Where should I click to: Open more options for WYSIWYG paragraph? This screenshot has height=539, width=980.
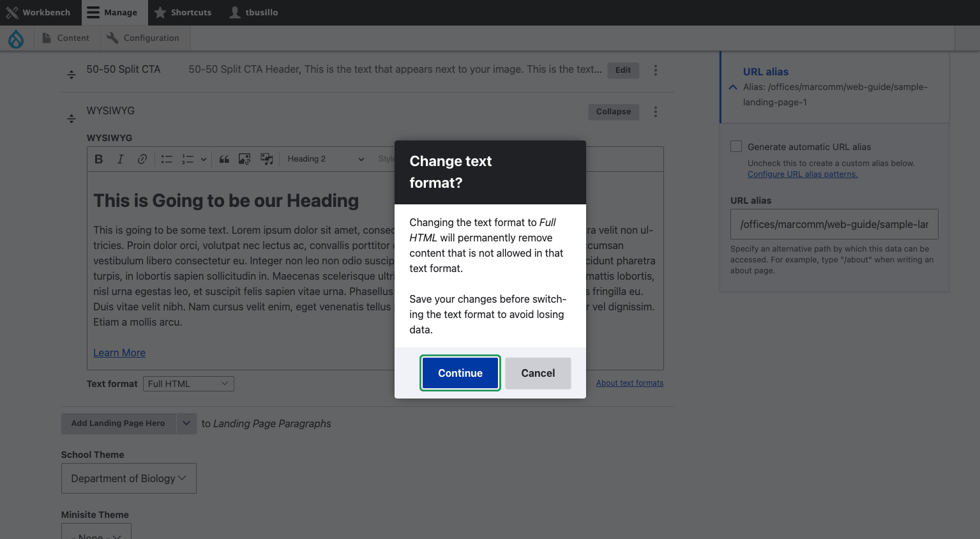pos(656,112)
